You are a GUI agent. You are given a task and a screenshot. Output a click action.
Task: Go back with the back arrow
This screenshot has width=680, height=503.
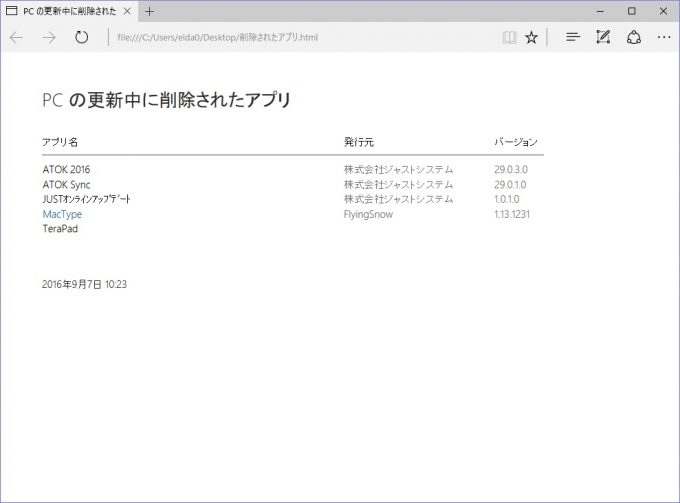click(16, 38)
